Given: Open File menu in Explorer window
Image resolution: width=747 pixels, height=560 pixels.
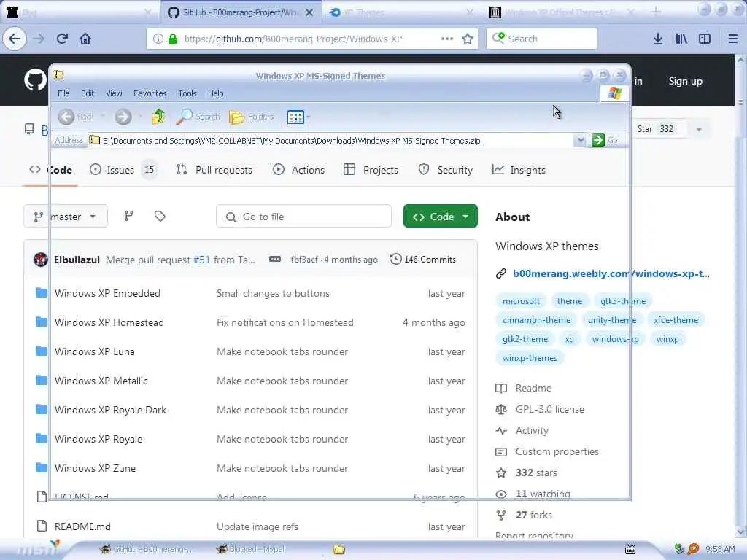Looking at the screenshot, I should coord(63,93).
